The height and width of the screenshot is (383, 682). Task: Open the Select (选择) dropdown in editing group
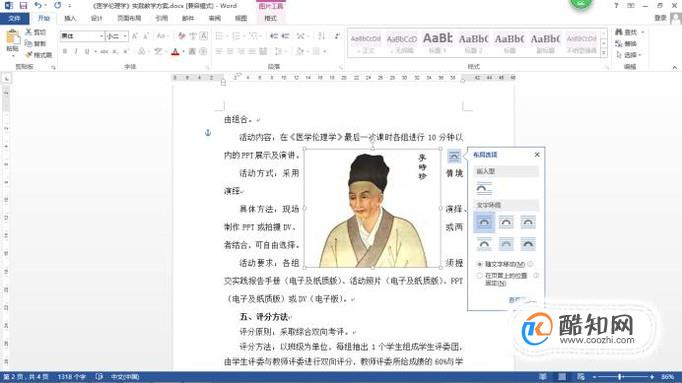click(629, 55)
